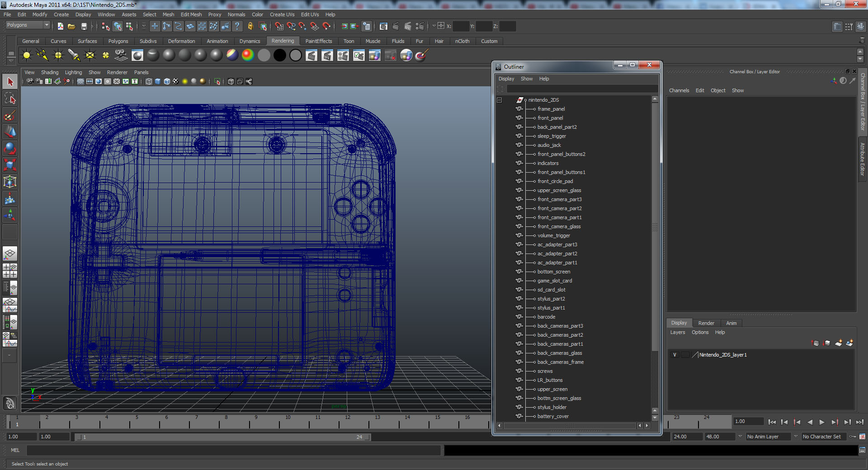868x470 pixels.
Task: Toggle textured display checker icon in viewport
Action: [x=176, y=81]
